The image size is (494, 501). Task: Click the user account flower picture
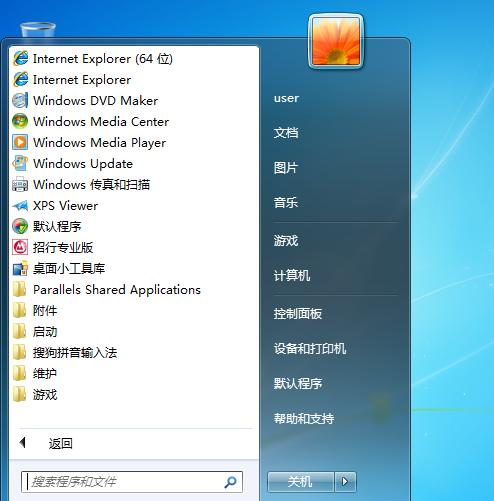(x=336, y=41)
